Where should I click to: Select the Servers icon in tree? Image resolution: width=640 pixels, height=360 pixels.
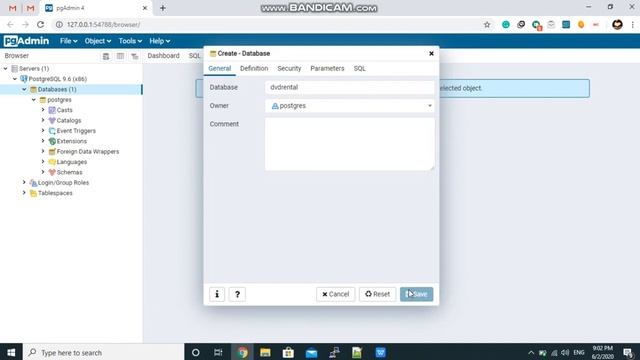15,69
